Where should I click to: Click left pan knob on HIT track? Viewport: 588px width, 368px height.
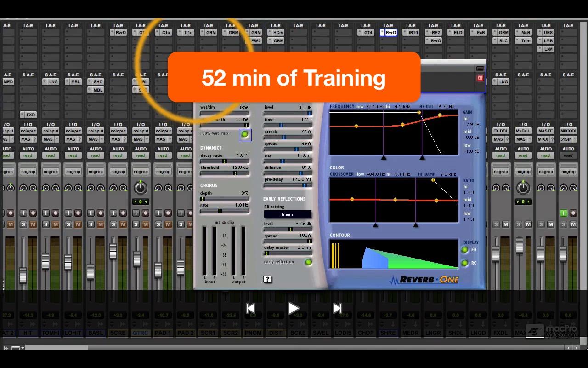click(x=23, y=188)
